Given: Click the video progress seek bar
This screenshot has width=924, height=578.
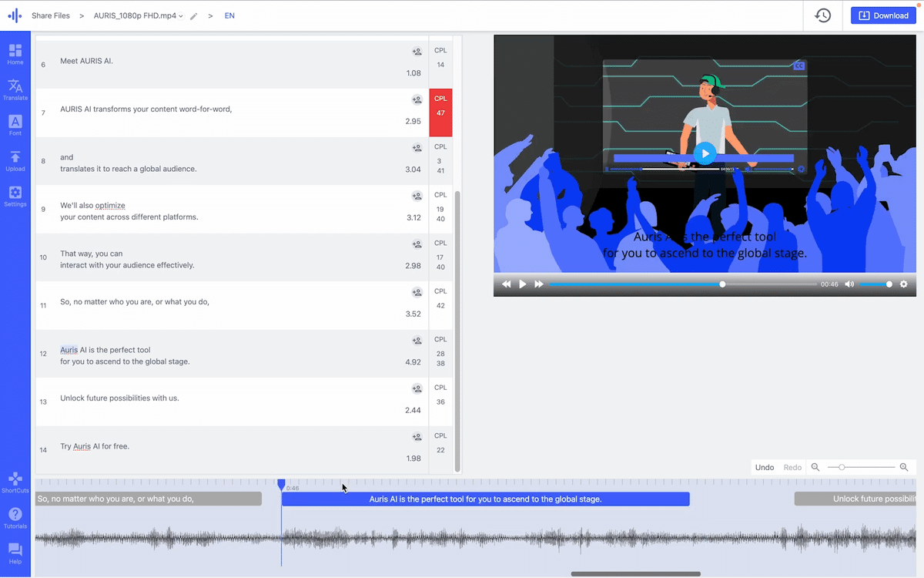Looking at the screenshot, I should [683, 284].
